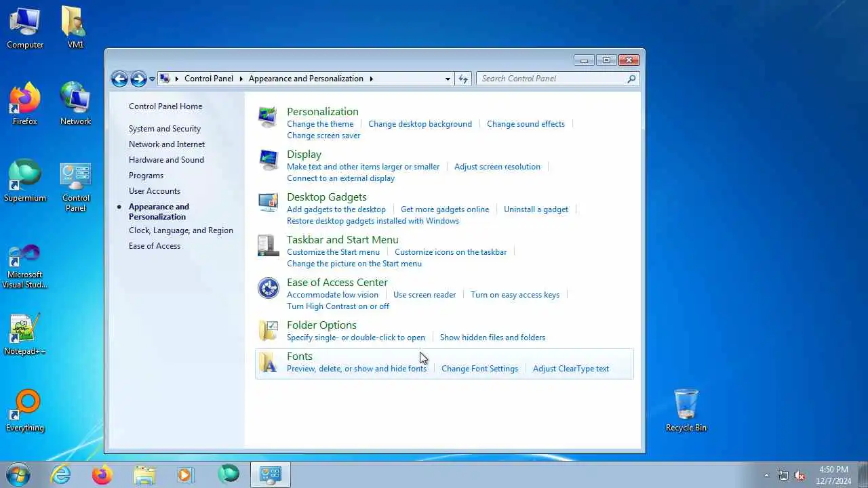Launch Supermium from the desktop

click(x=25, y=181)
